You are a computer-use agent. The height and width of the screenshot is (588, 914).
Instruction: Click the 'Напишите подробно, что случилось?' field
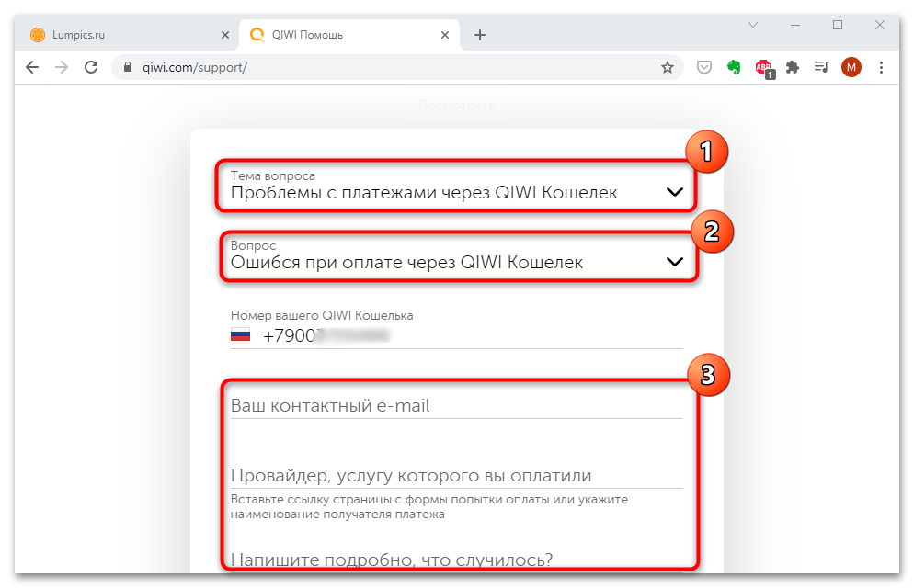[456, 559]
